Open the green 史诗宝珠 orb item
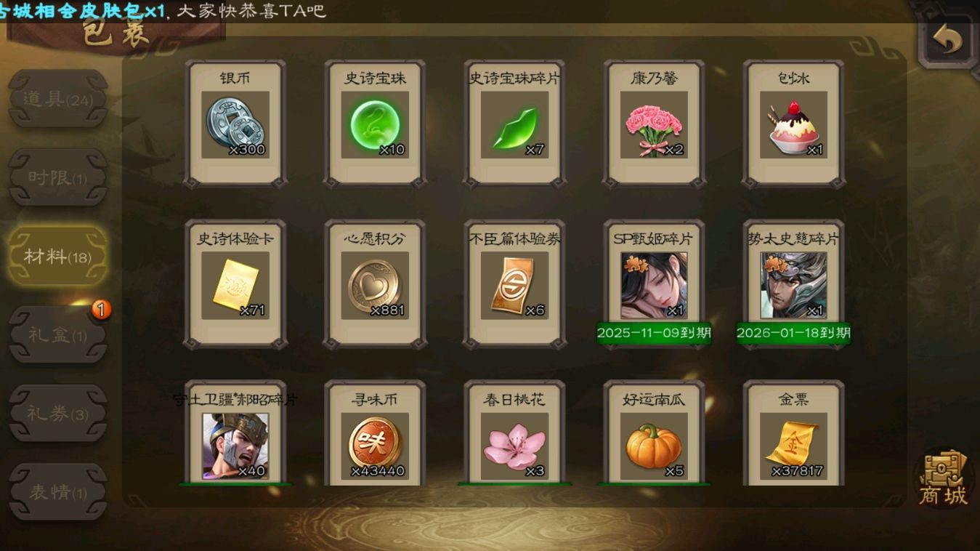Viewport: 980px width, 551px height. 374,124
